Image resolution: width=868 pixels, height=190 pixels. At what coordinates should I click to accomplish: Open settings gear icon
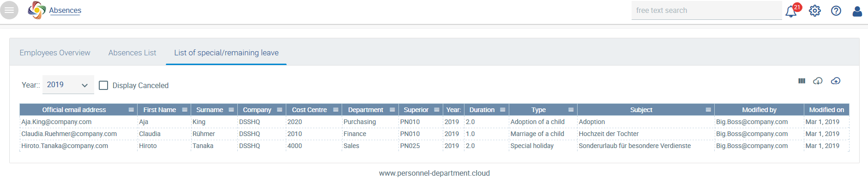point(815,11)
